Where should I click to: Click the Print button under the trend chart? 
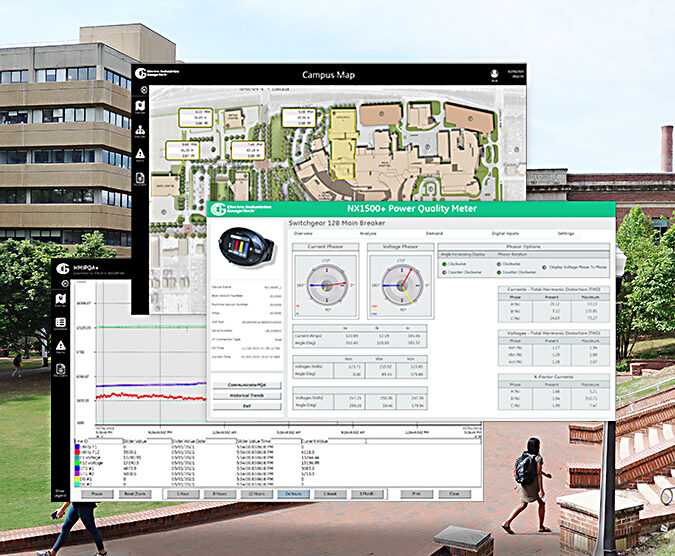[416, 494]
